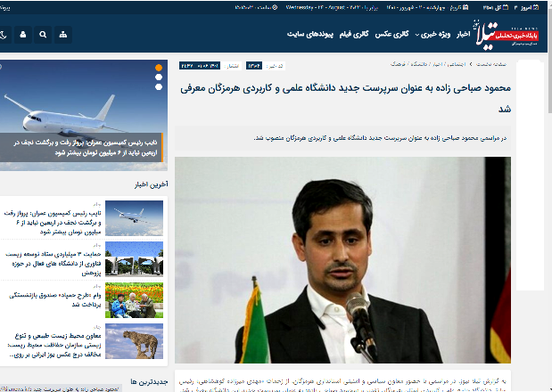This screenshot has width=552, height=392.
Task: Click the partially visible header icon at far left
Action: (3, 35)
